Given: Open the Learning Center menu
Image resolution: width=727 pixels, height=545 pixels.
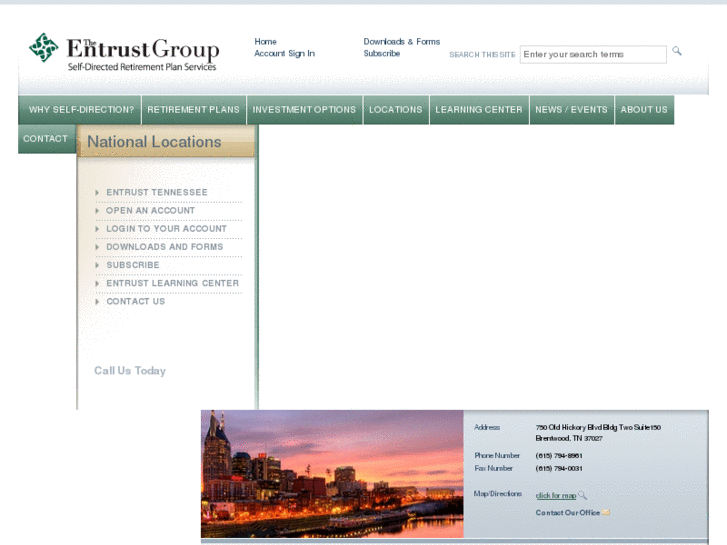Looking at the screenshot, I should pos(479,110).
